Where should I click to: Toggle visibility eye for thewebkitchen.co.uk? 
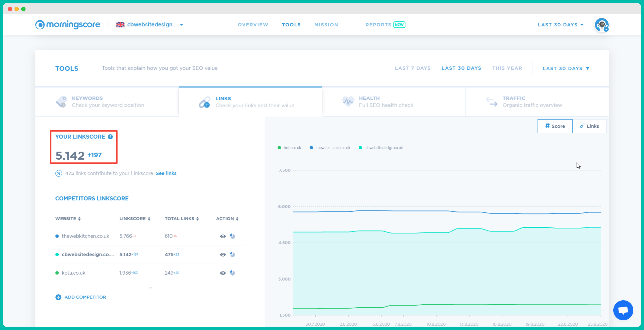pos(223,236)
